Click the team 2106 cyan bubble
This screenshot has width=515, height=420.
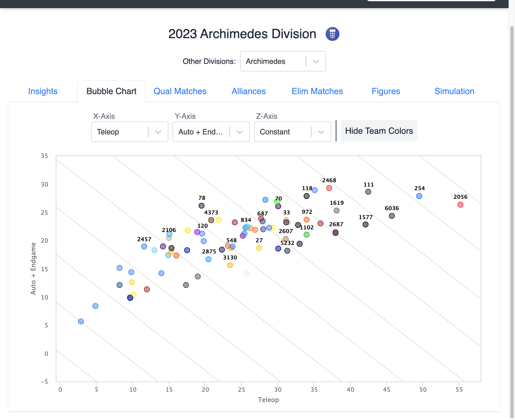click(169, 234)
